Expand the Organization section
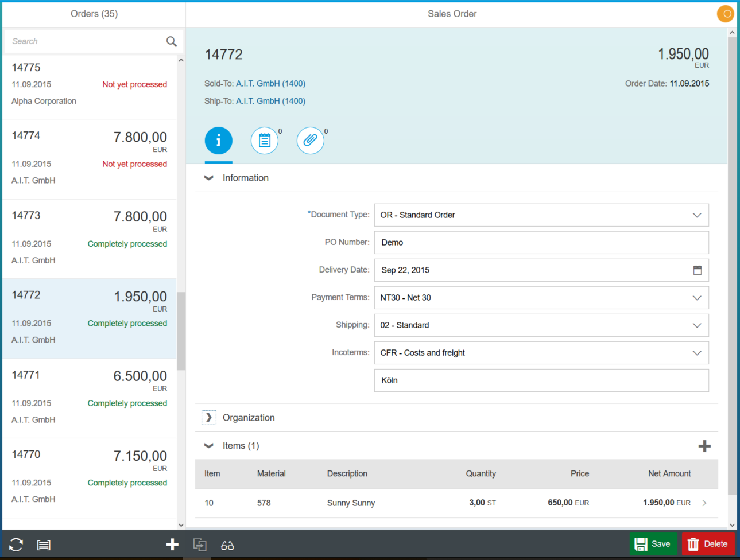Image resolution: width=740 pixels, height=560 pixels. [208, 417]
